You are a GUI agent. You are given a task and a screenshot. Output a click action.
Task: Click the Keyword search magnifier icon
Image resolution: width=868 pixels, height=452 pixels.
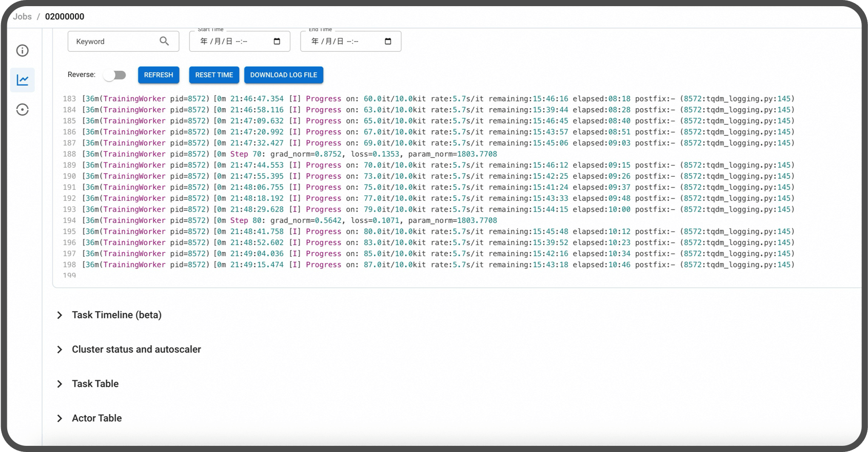click(x=164, y=41)
